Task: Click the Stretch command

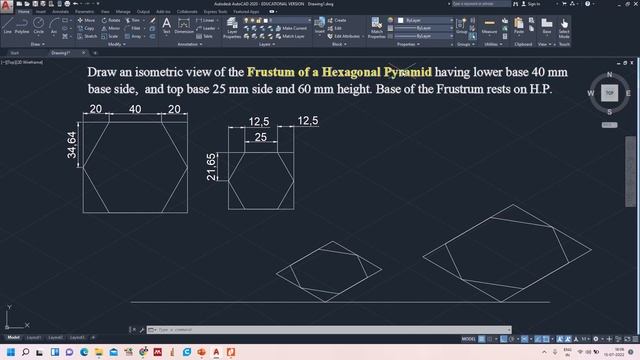Action: pos(87,36)
